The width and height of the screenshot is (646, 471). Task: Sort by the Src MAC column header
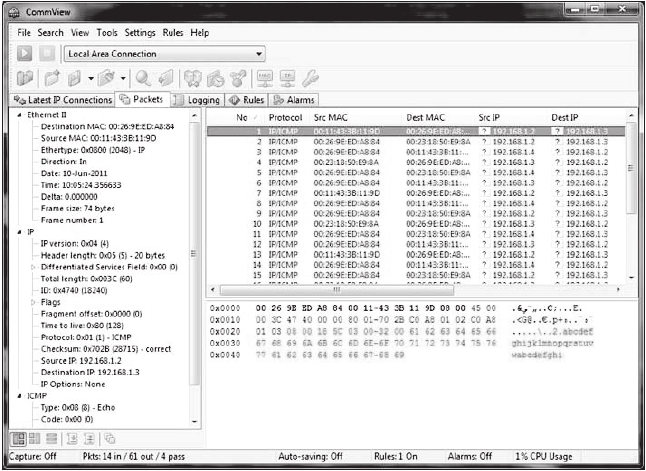pyautogui.click(x=330, y=117)
